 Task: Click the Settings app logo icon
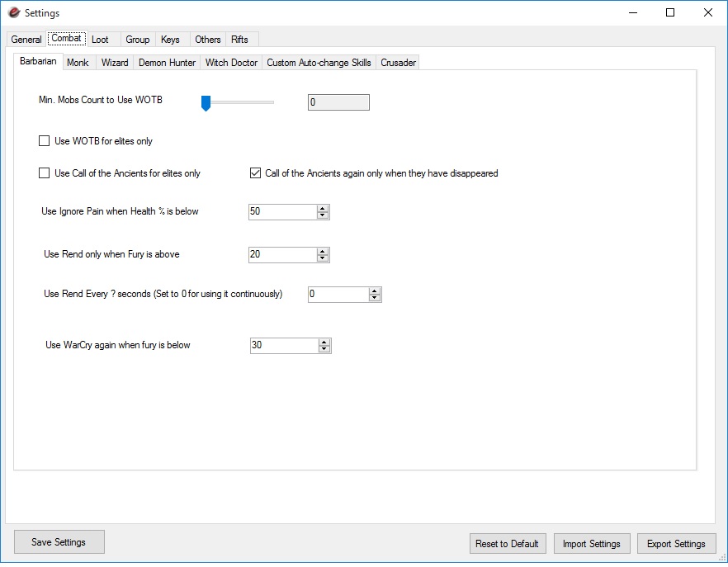tap(14, 12)
